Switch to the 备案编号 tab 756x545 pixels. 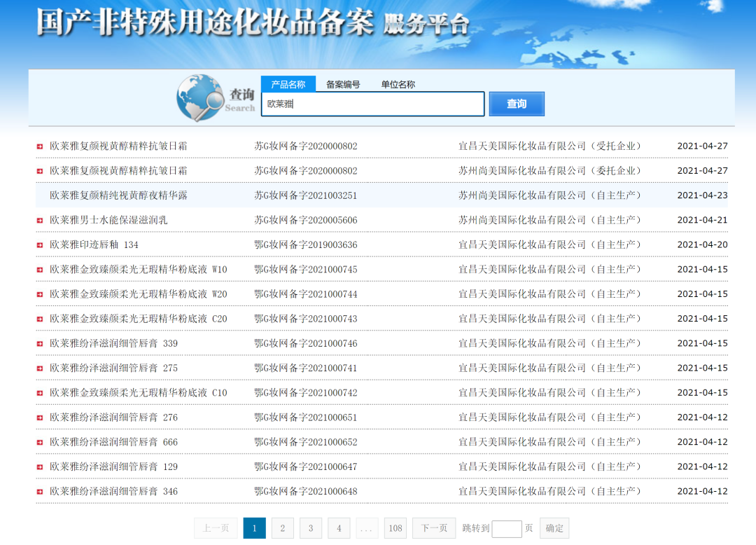(x=343, y=84)
